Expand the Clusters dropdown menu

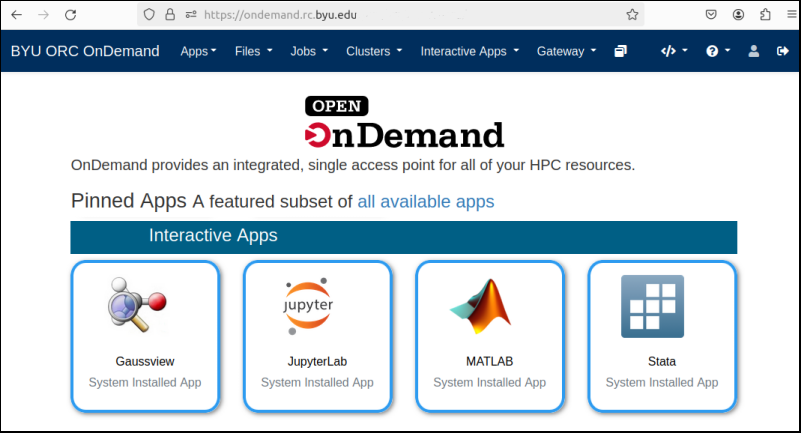374,51
